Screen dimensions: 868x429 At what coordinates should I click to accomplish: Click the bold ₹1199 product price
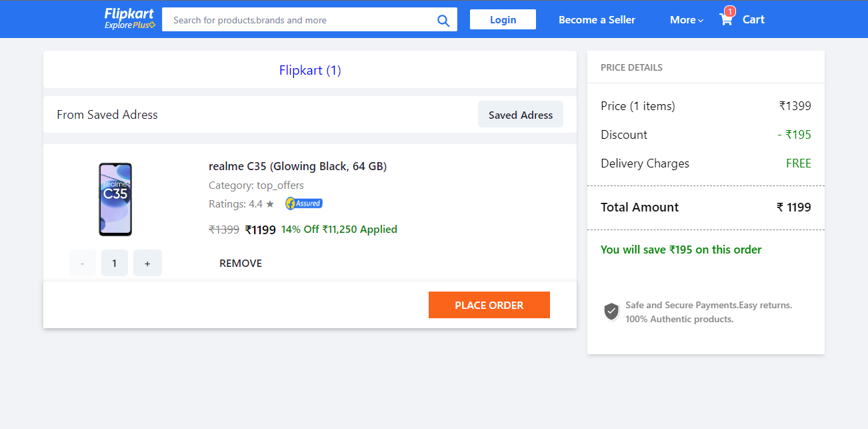pyautogui.click(x=261, y=230)
